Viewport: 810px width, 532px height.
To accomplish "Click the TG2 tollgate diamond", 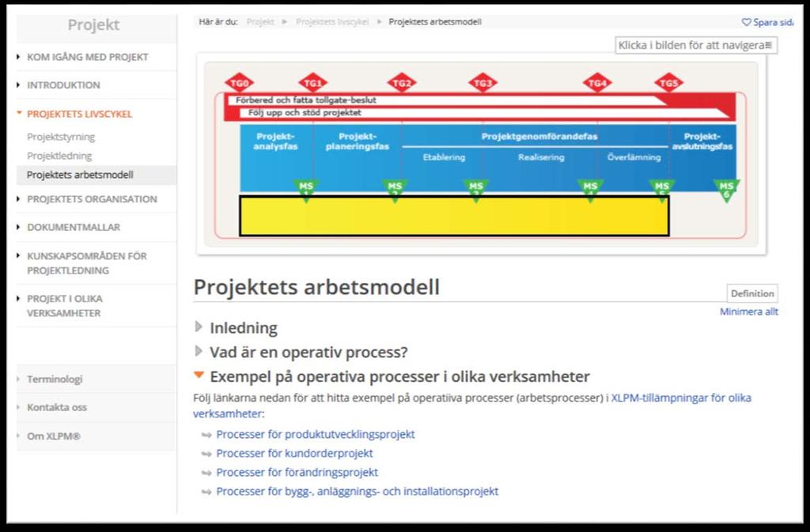I will coord(401,82).
